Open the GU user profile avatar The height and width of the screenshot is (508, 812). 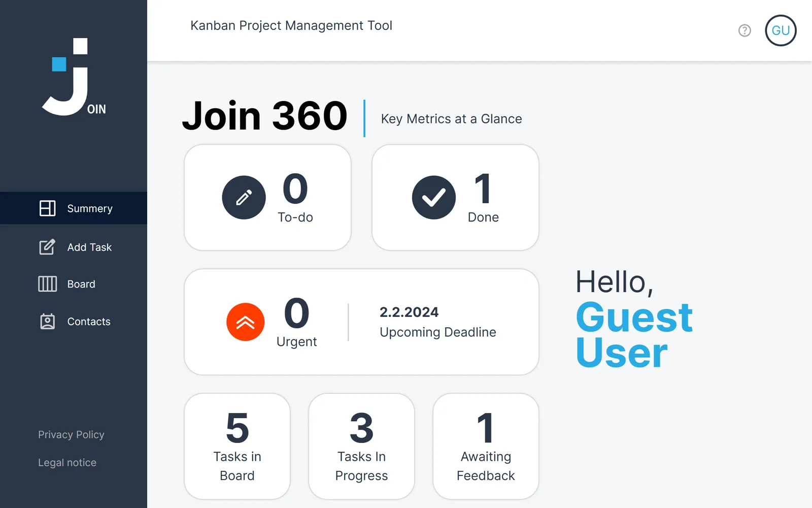(781, 30)
